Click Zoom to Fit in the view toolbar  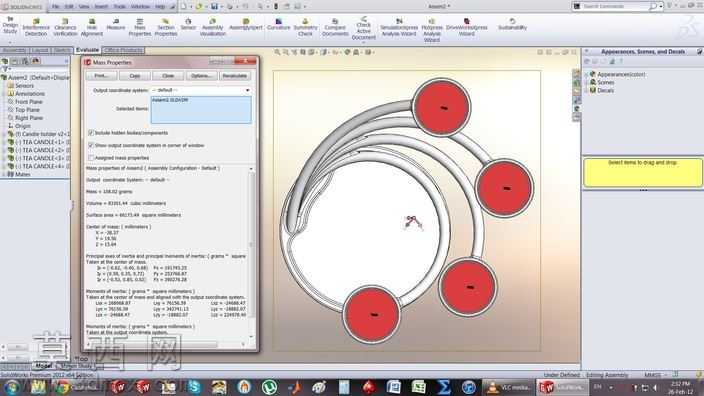[x=277, y=52]
